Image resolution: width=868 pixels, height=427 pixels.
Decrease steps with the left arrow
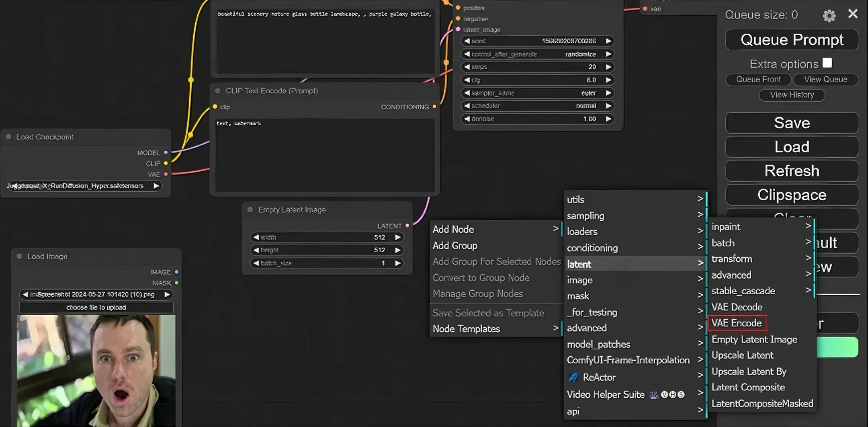point(467,67)
